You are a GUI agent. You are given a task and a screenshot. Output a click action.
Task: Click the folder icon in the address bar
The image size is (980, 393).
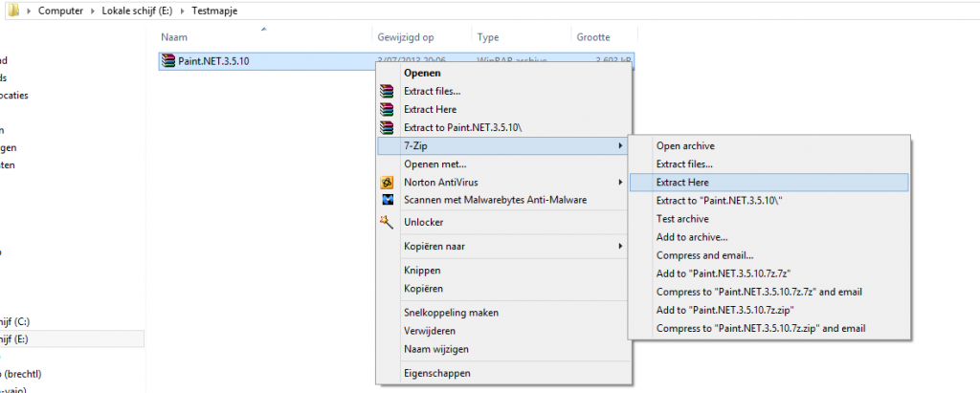click(x=13, y=11)
